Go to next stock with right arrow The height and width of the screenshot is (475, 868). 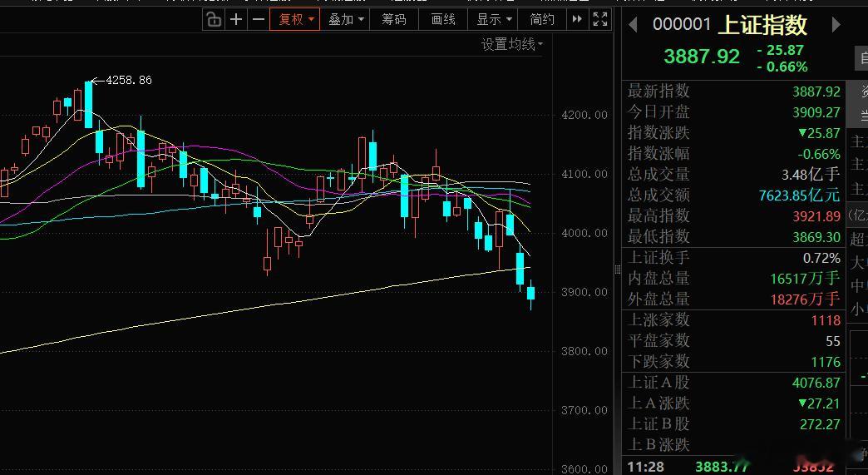[836, 24]
